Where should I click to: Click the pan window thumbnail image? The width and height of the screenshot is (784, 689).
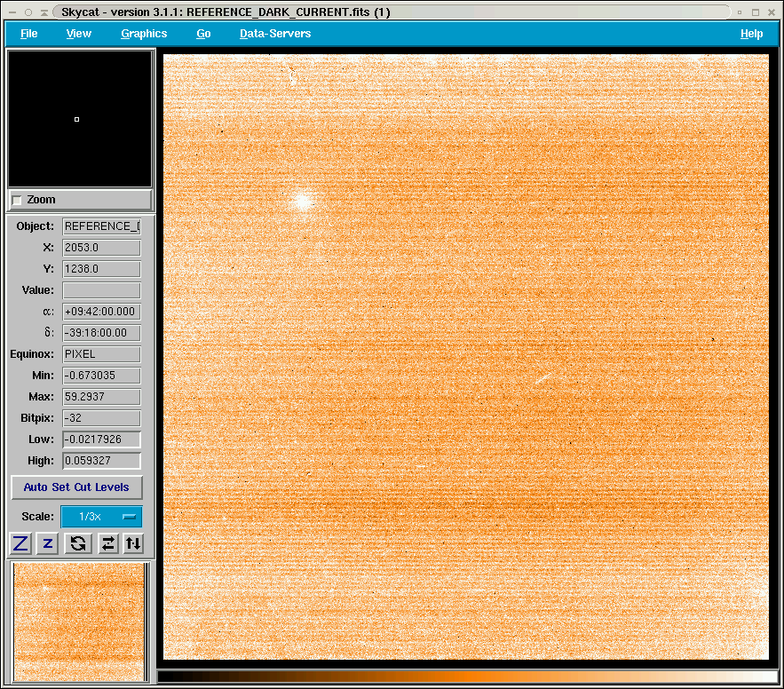[80, 622]
